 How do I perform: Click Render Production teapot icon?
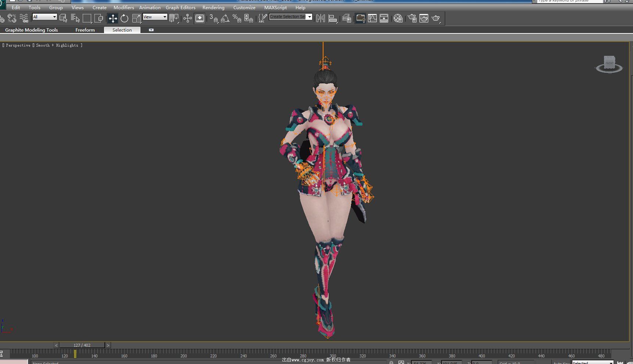[x=436, y=18]
